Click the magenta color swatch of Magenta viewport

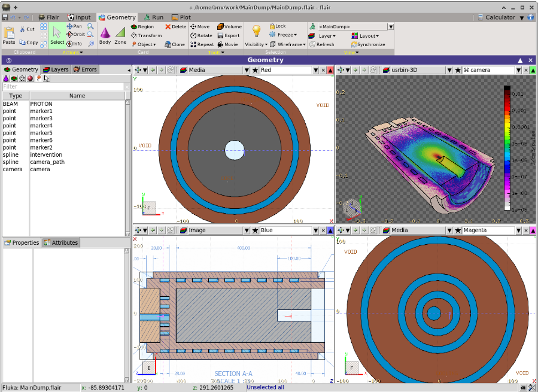coord(533,230)
